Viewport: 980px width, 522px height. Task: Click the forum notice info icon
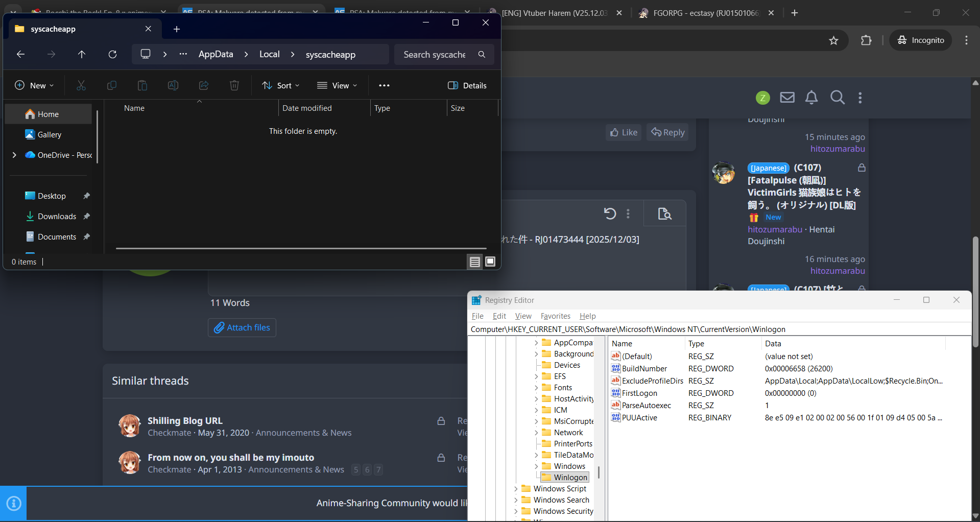tap(14, 504)
